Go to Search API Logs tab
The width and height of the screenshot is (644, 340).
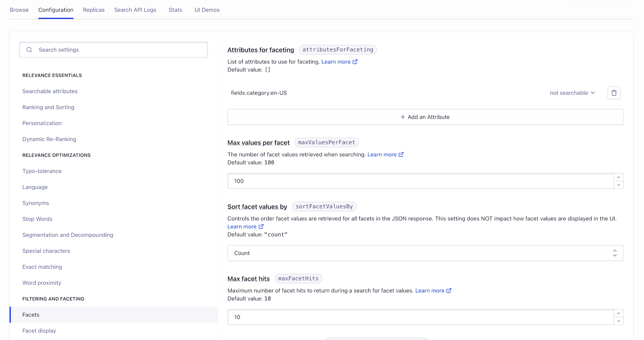(x=135, y=10)
